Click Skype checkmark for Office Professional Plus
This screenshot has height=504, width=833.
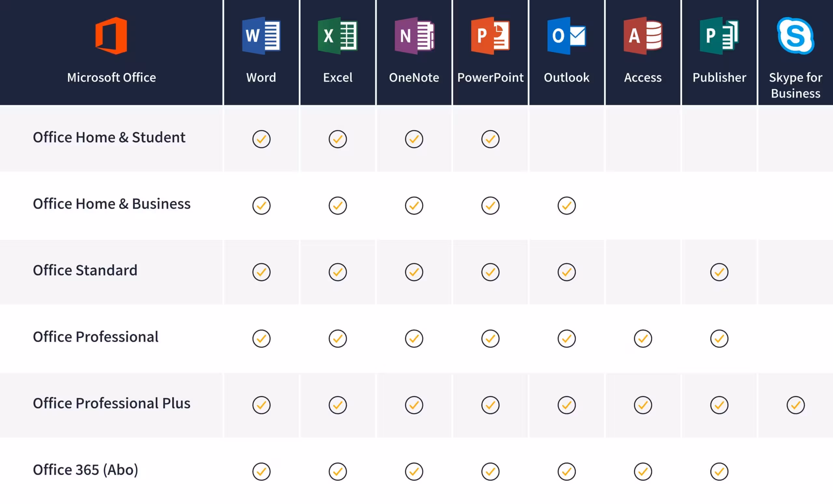pos(796,405)
